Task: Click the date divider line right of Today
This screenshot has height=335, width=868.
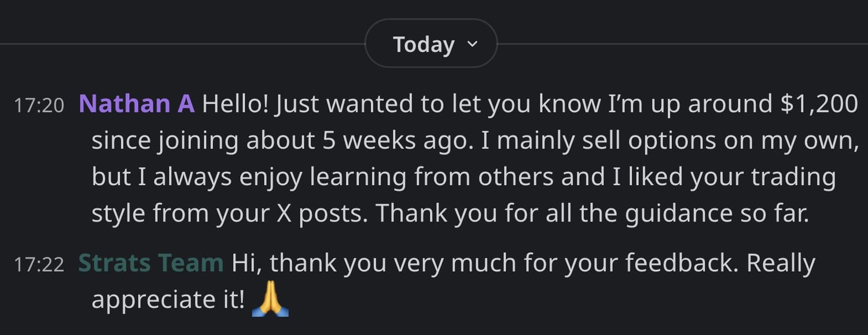Action: [x=683, y=44]
